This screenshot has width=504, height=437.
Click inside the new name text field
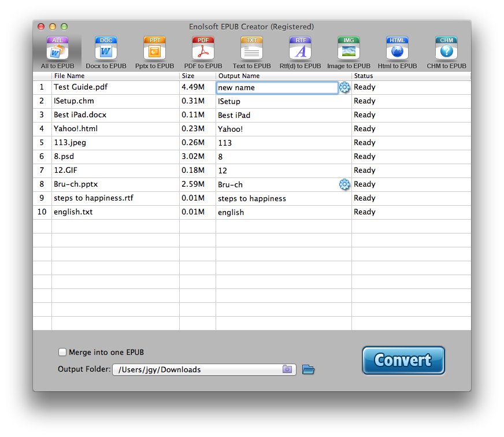click(x=272, y=87)
